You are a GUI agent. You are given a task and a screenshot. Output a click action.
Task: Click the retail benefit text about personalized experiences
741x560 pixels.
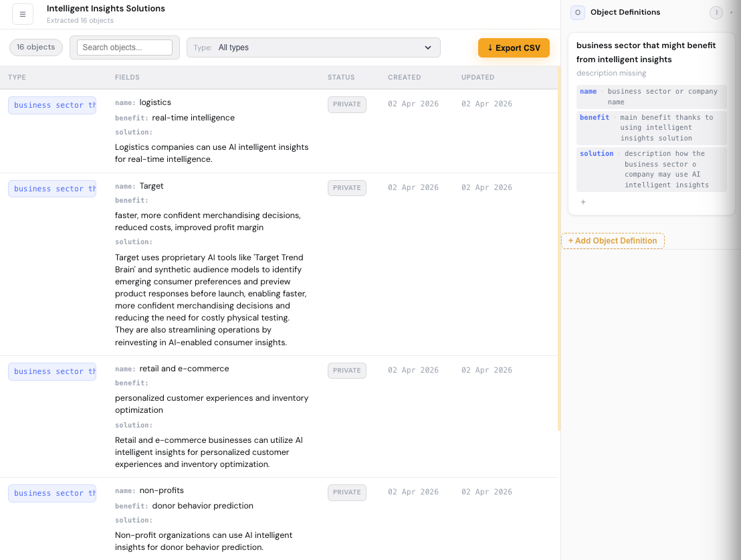[212, 404]
